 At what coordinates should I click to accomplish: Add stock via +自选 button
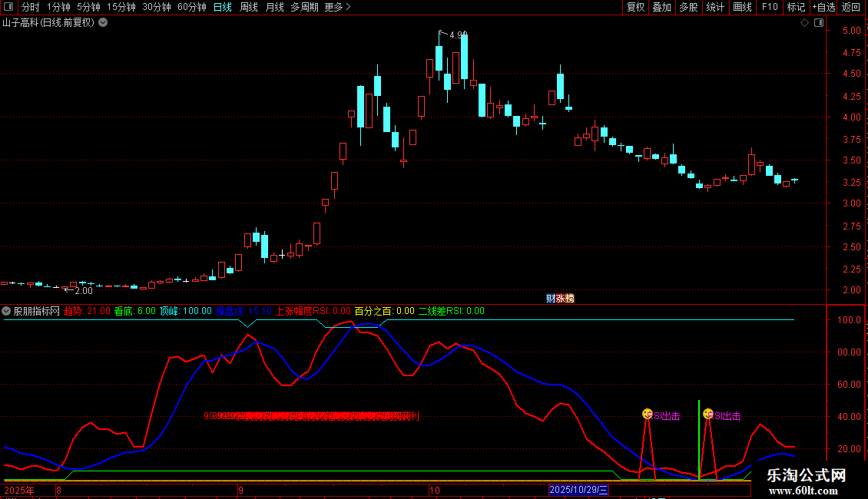(x=823, y=7)
